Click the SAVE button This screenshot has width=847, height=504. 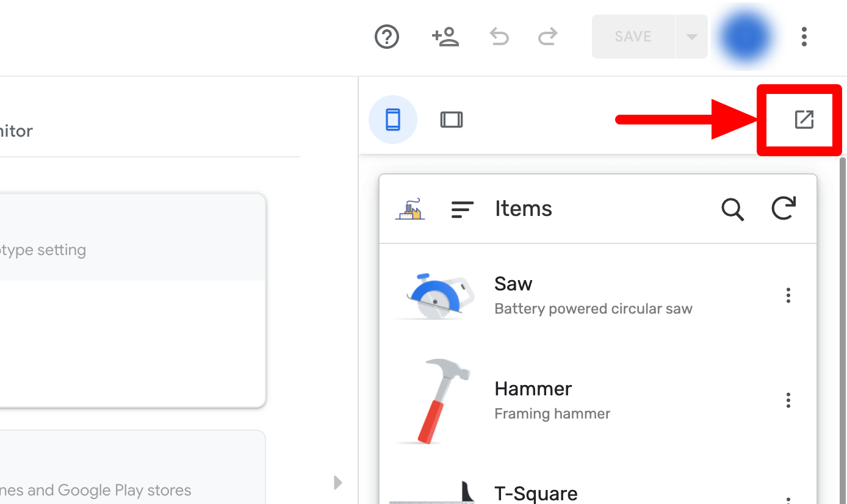click(633, 37)
